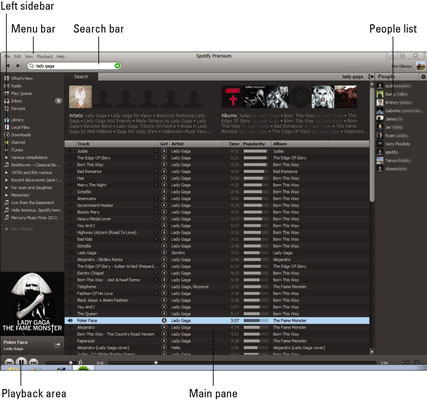Open the Playback menu
Screen dimensions: 427x400
tap(45, 57)
